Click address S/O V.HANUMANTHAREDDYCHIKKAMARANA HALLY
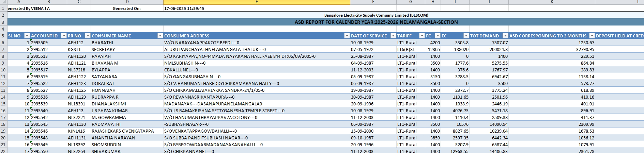Image resolution: width=644 pixels, height=153 pixels. coord(221,83)
